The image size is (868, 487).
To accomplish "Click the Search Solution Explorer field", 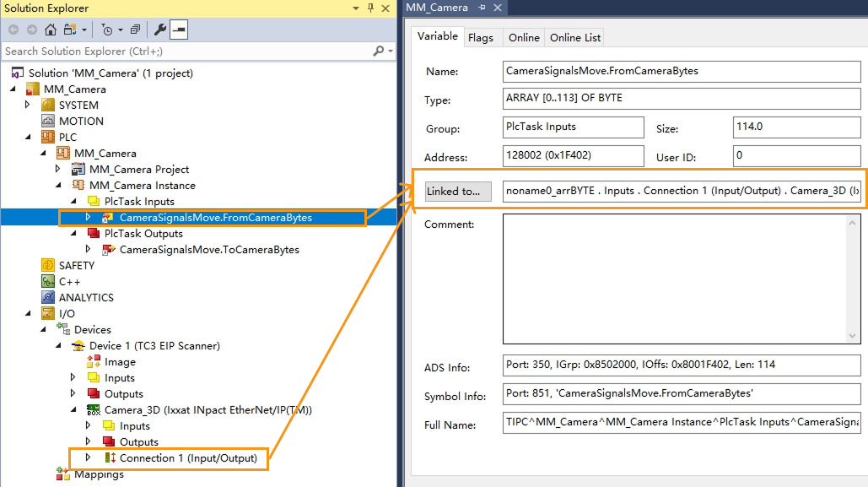I will (x=186, y=51).
